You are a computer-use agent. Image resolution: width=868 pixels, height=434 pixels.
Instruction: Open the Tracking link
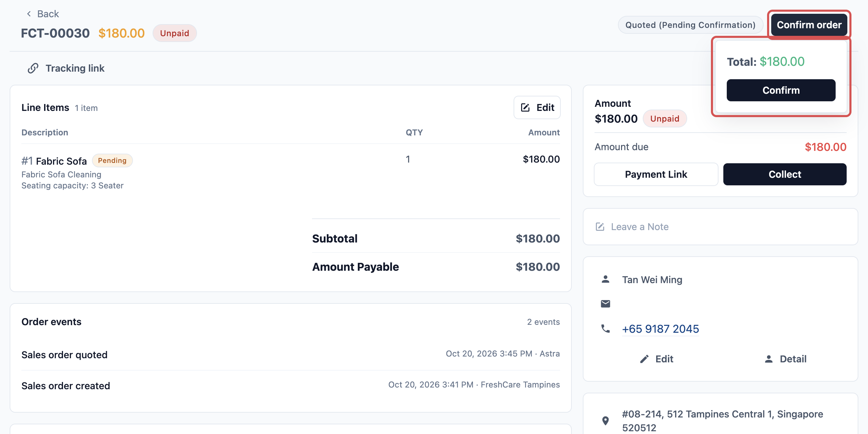[x=66, y=68]
